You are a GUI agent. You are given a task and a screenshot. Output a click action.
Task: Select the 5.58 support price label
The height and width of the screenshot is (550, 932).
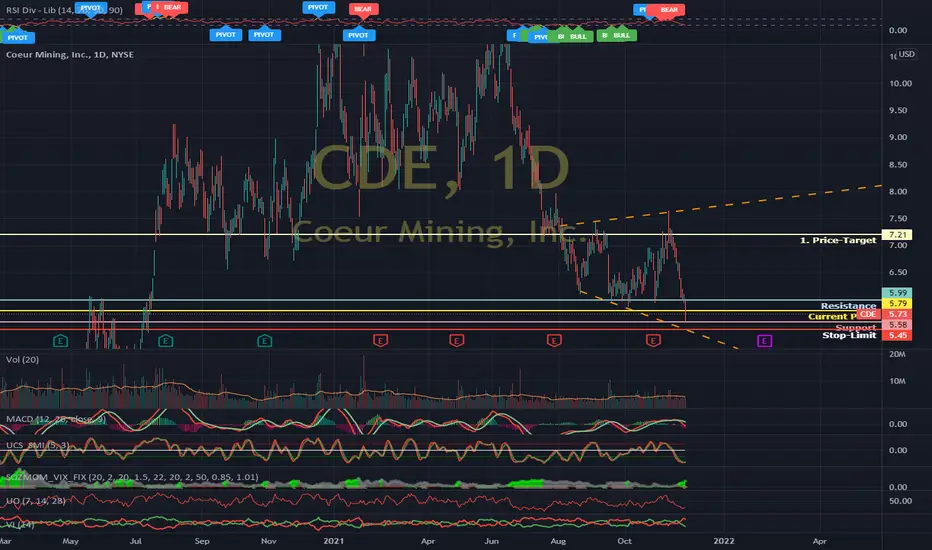tap(897, 325)
